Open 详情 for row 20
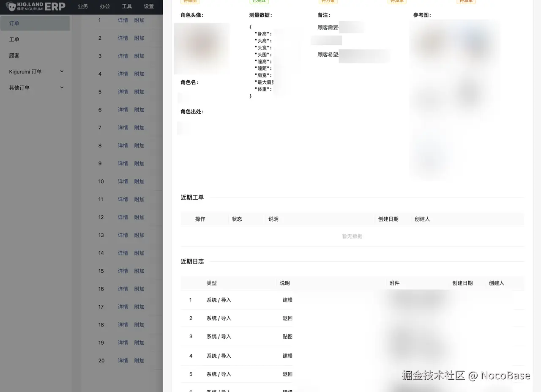The height and width of the screenshot is (392, 541). tap(123, 360)
